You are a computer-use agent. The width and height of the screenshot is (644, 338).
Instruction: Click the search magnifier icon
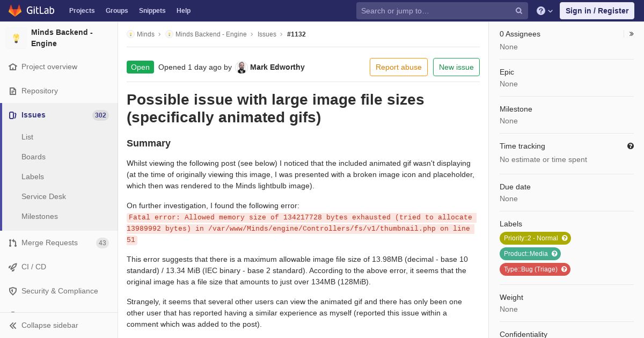(519, 11)
